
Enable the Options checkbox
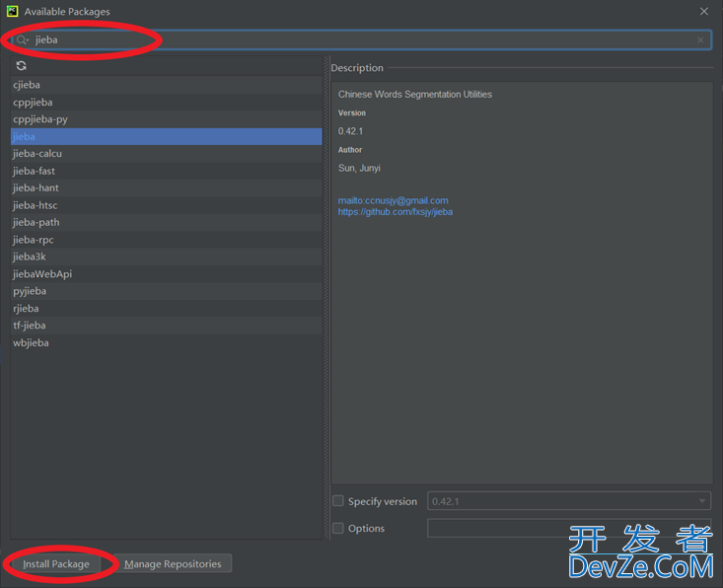[x=338, y=528]
